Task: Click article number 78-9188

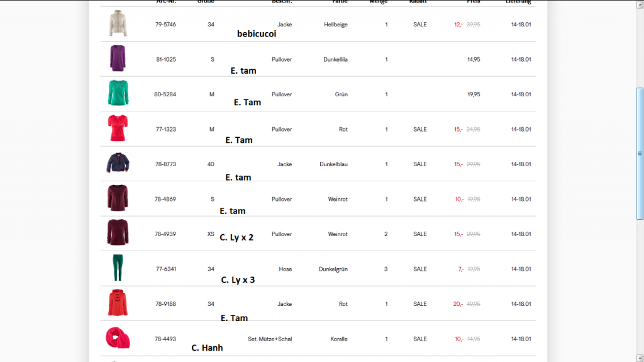Action: coord(166,304)
